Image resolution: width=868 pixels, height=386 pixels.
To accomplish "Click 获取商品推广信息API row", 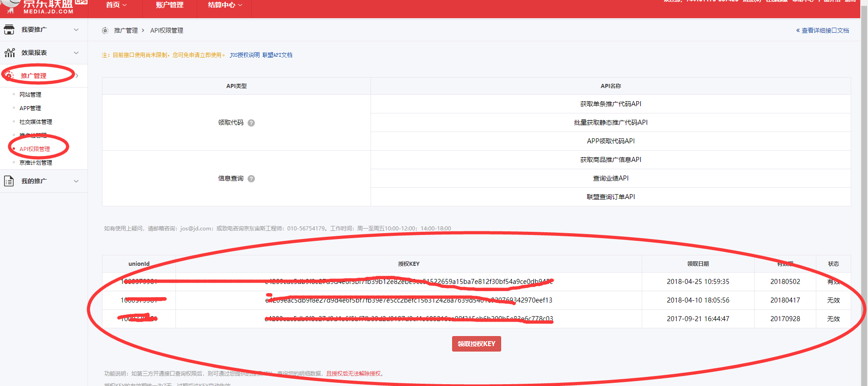I will [611, 160].
